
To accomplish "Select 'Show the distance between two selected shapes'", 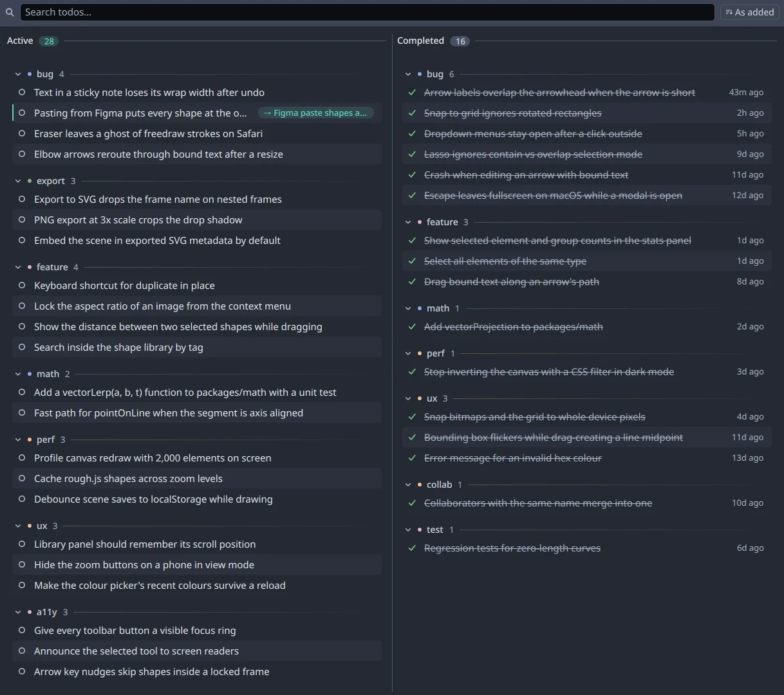I will point(197,326).
